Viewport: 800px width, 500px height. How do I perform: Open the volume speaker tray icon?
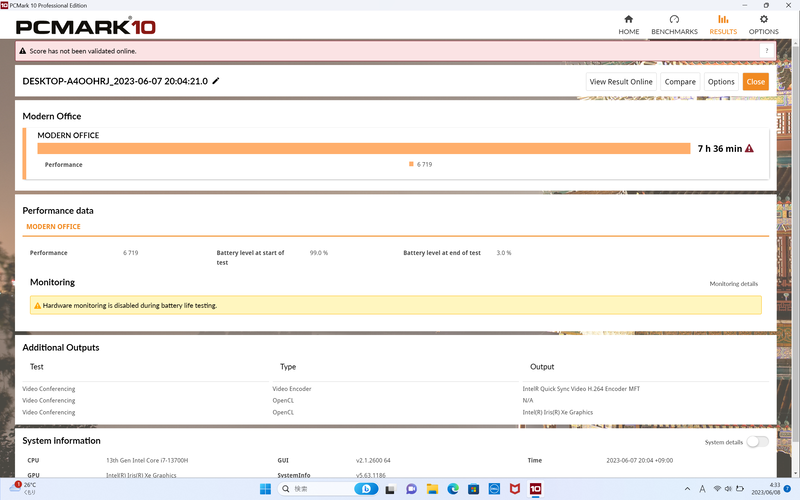[x=728, y=489]
